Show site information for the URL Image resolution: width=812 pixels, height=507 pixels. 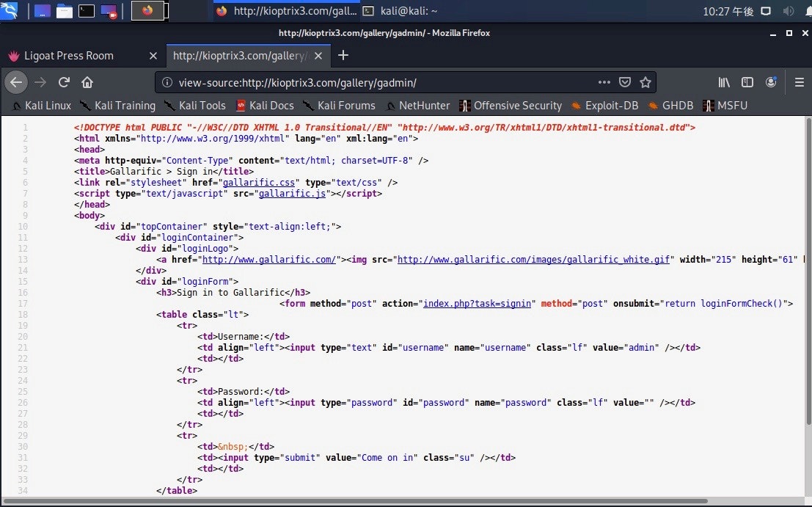click(x=167, y=82)
